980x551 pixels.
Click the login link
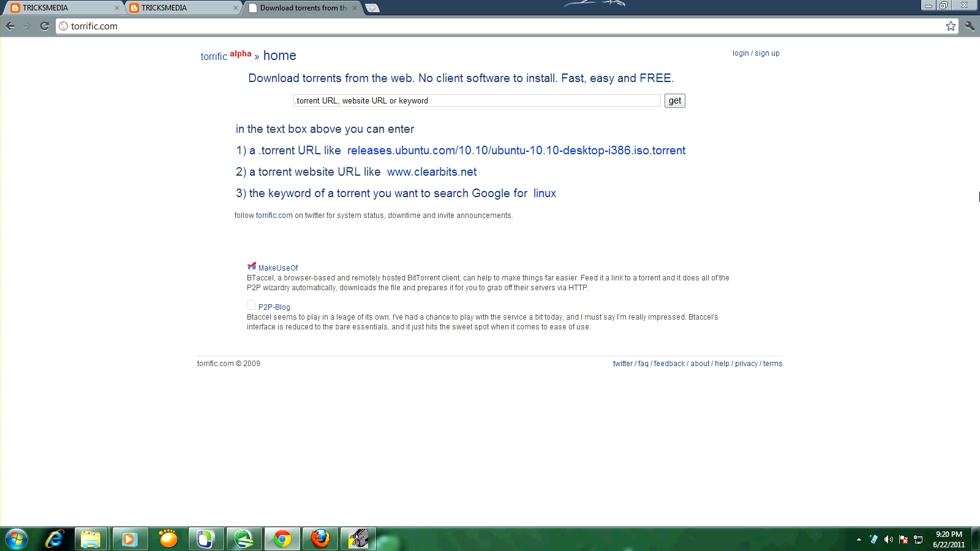click(x=741, y=53)
